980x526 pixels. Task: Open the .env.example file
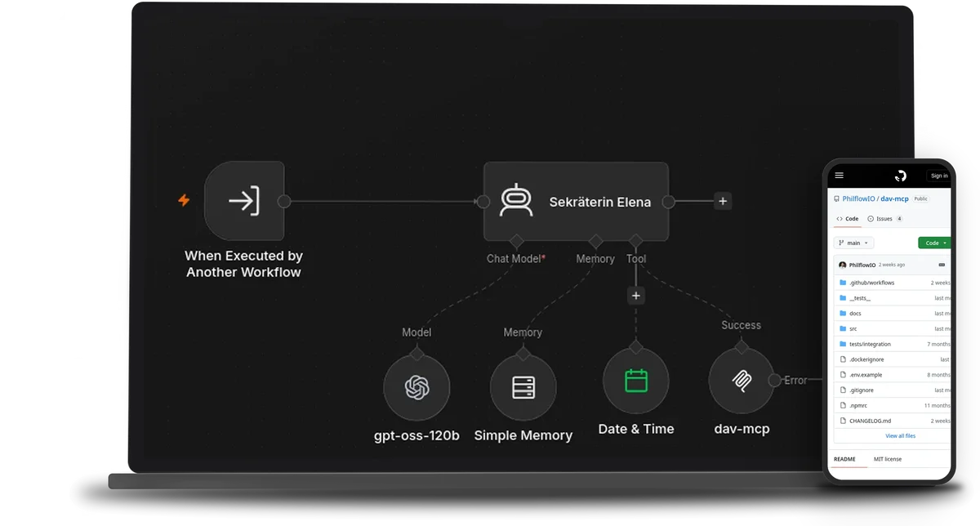pos(866,375)
